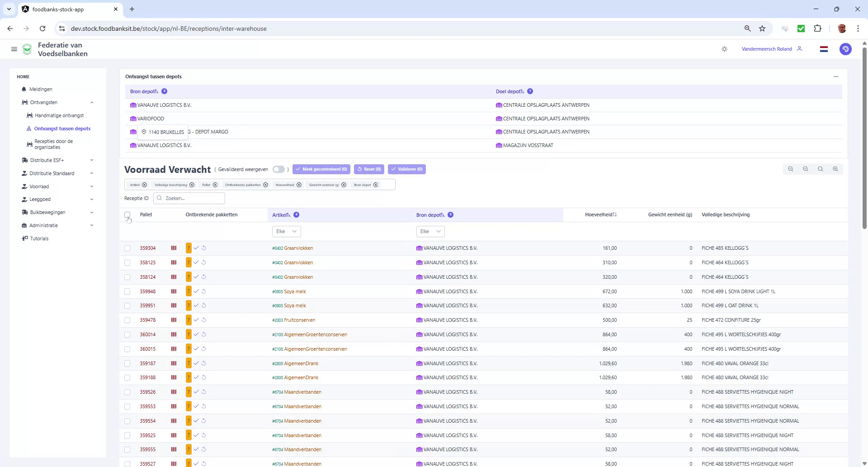Select Handmatige ontvangst in the sidebar
This screenshot has height=467, width=868.
(60, 115)
